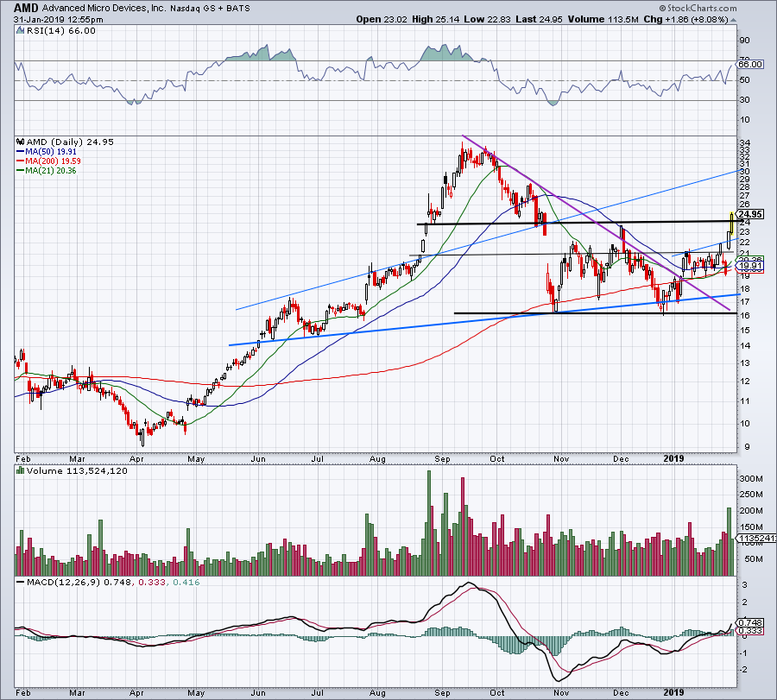Click the latest yellow highlighted candlestick
The width and height of the screenshot is (777, 700).
point(732,222)
